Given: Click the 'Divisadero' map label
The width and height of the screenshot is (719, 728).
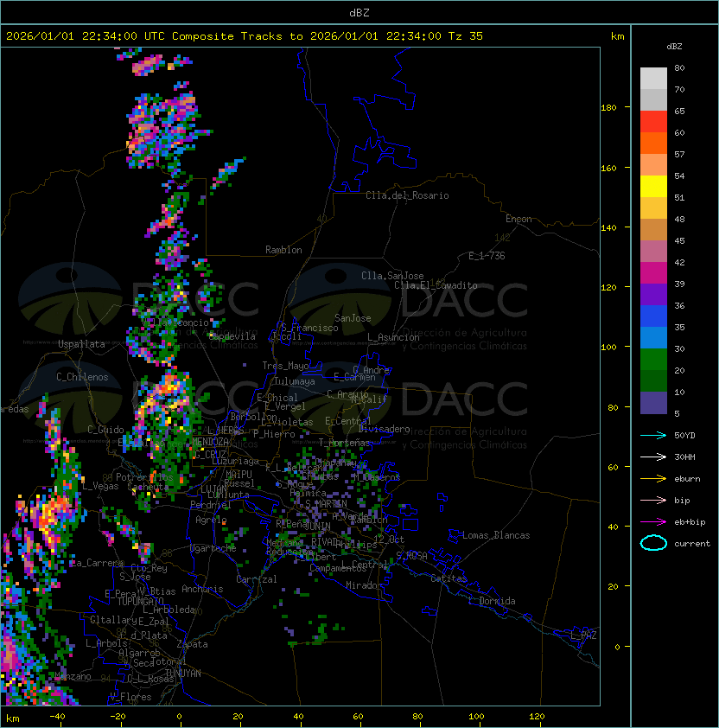Looking at the screenshot, I should 385,429.
